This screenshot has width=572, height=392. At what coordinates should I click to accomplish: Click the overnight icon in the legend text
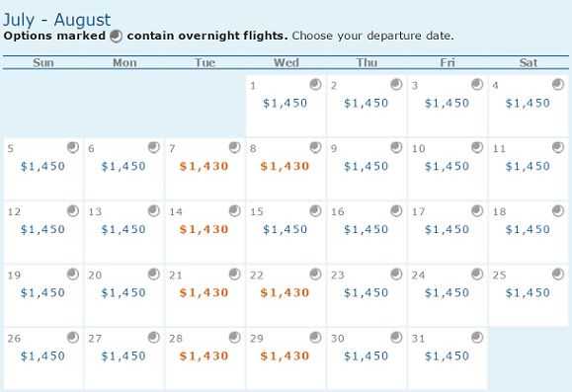pyautogui.click(x=116, y=37)
